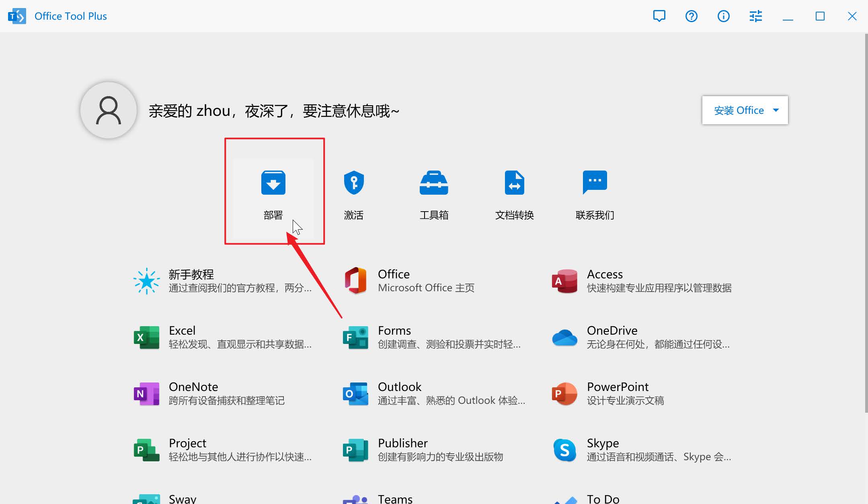868x504 pixels.
Task: Click the OneNote app icon
Action: coord(146,393)
